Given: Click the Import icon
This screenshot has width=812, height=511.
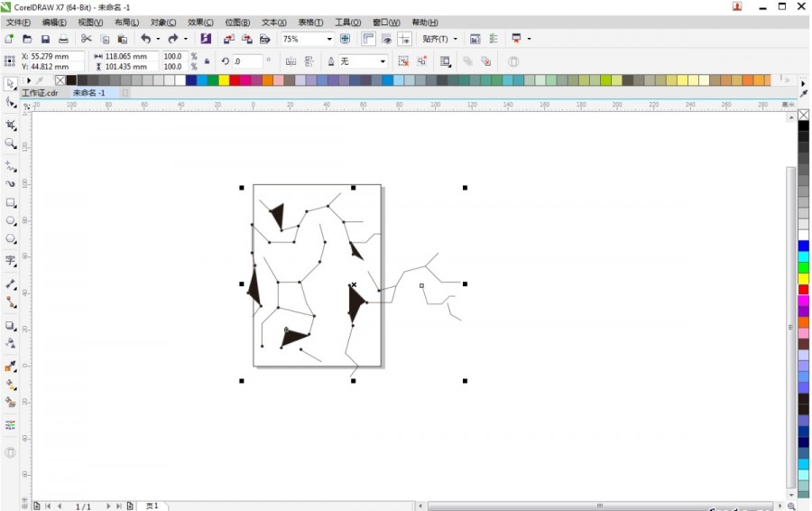Looking at the screenshot, I should point(229,39).
